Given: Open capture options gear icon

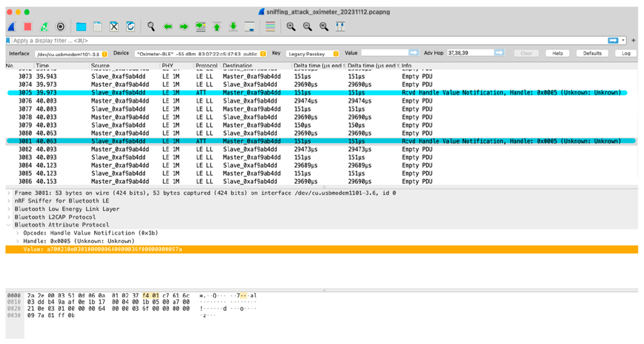Looking at the screenshot, I should (x=60, y=26).
